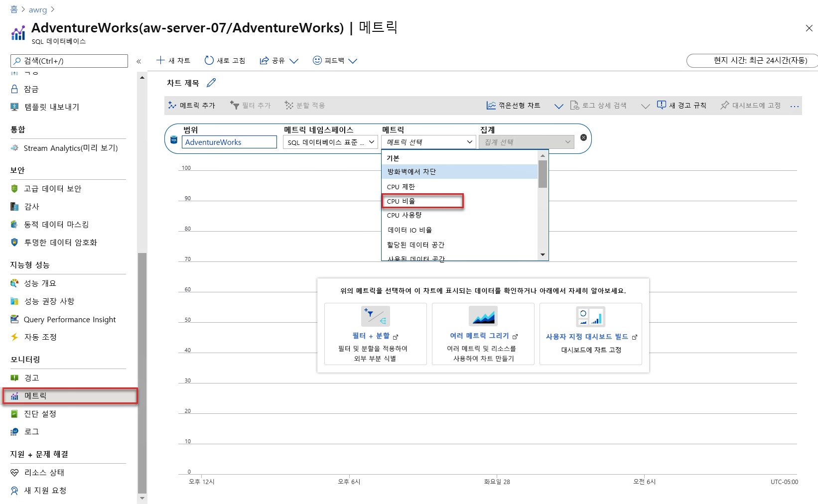
Task: Click the sidebar search field
Action: point(69,61)
